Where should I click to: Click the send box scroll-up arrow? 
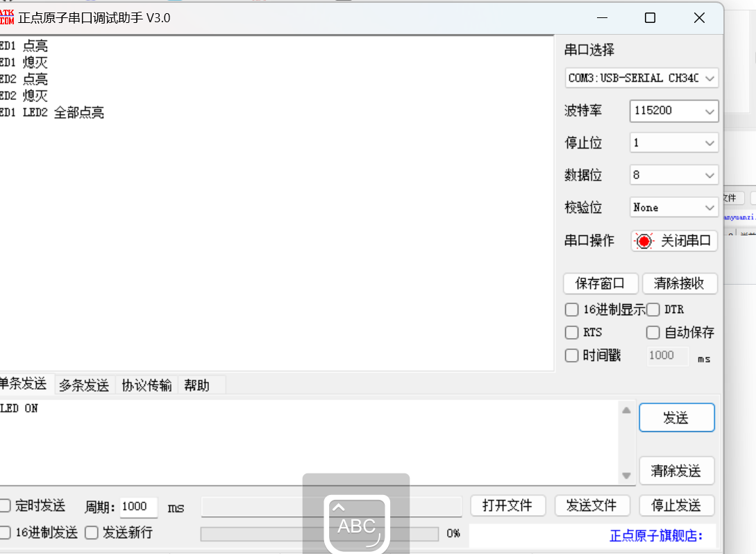(x=626, y=410)
